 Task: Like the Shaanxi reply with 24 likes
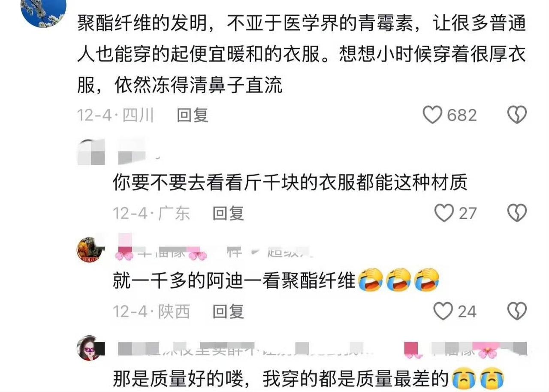coord(443,311)
